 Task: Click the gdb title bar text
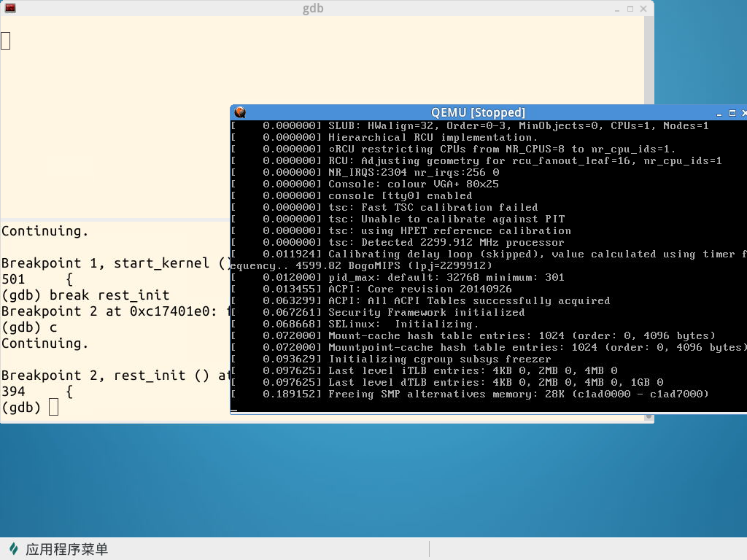coord(312,9)
